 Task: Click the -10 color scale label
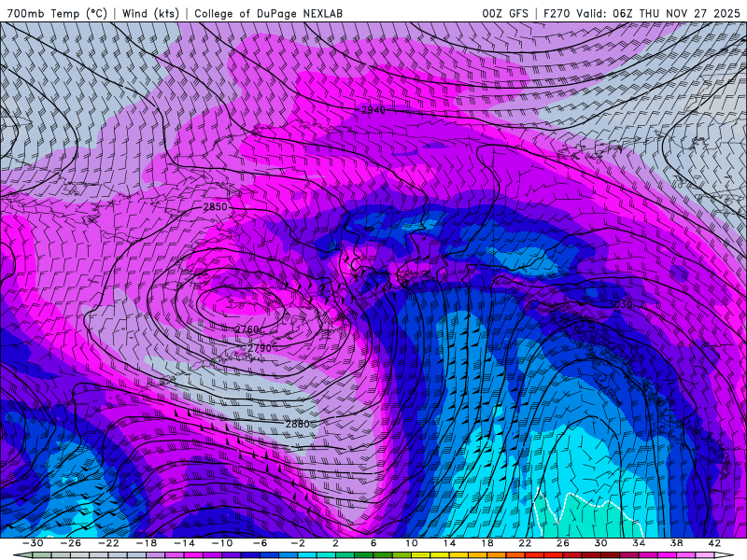pos(222,543)
